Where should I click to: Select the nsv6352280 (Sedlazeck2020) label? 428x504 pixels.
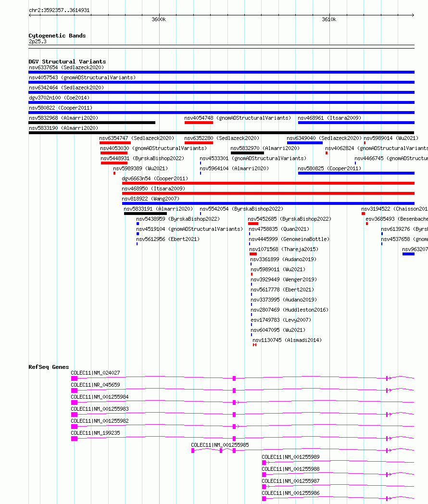(x=222, y=138)
